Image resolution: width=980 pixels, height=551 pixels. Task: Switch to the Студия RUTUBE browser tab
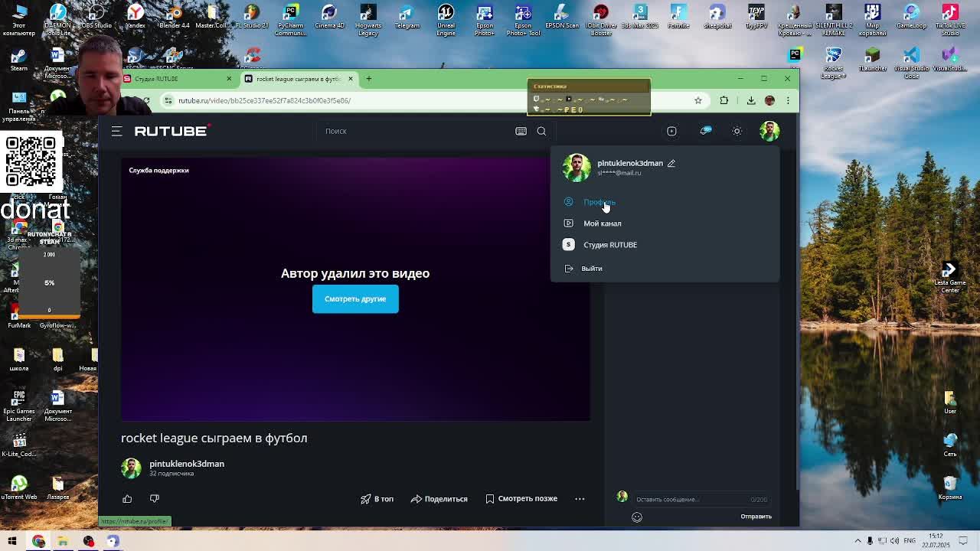pos(176,79)
